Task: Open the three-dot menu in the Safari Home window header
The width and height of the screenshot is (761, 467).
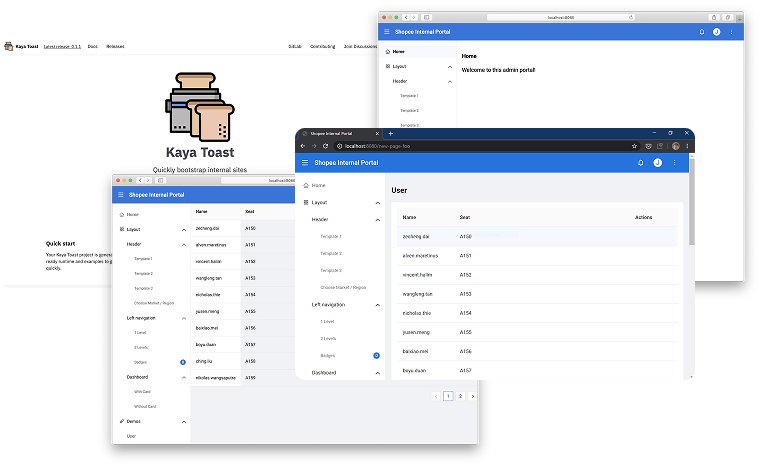Action: (731, 32)
